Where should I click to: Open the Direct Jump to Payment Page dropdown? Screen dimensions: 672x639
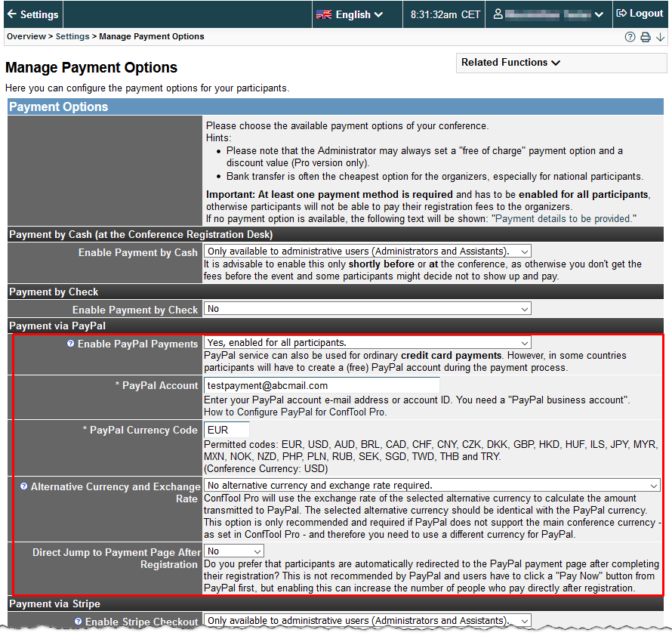[x=234, y=551]
